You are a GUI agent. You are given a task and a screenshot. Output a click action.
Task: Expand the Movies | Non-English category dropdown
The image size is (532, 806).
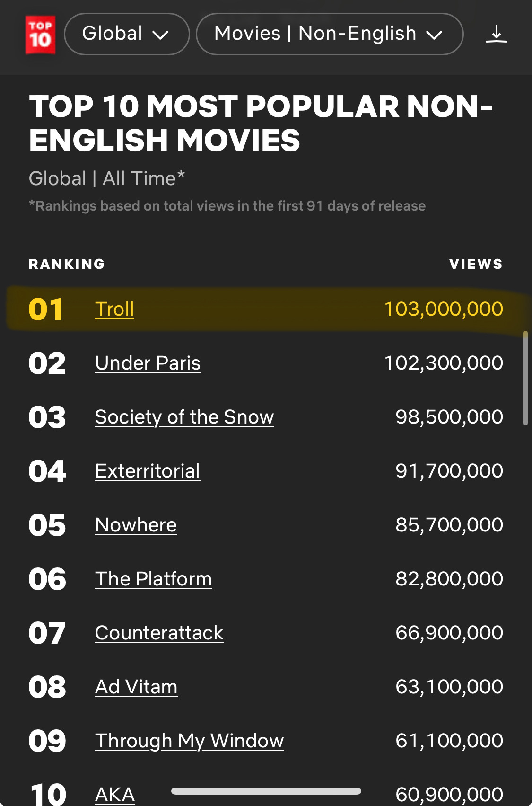coord(329,34)
